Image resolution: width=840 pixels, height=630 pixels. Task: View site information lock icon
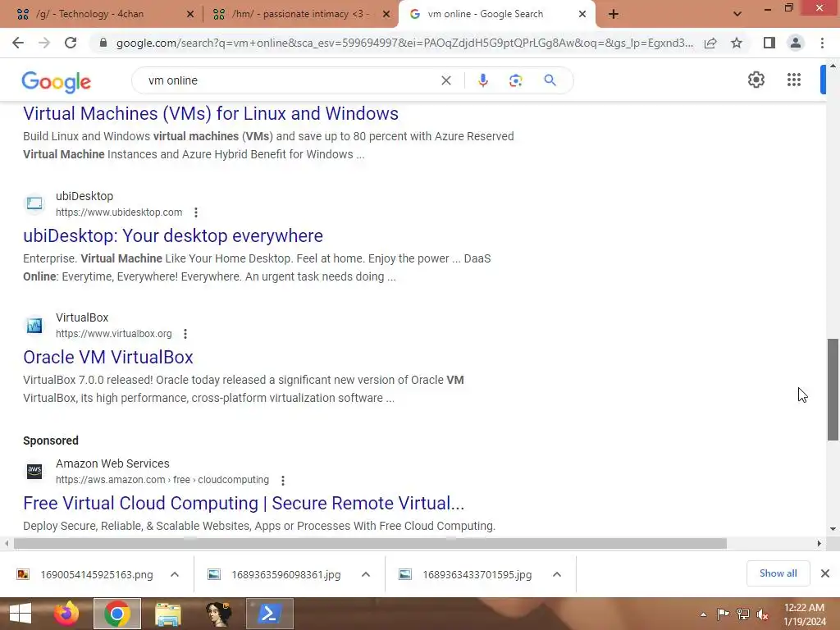103,43
